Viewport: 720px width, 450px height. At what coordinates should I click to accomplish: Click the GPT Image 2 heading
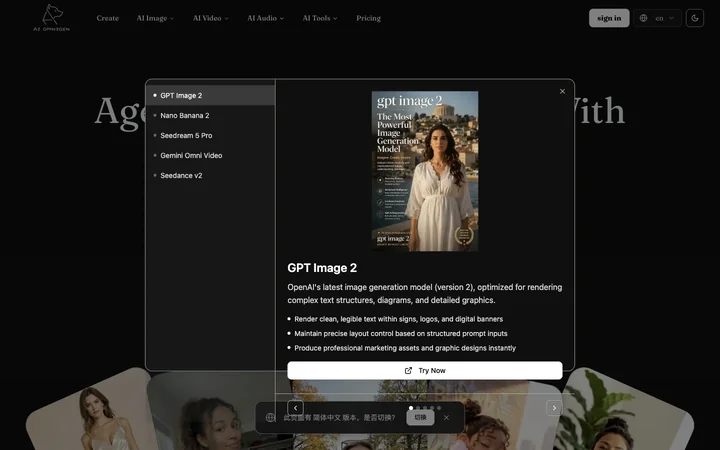[x=322, y=268]
